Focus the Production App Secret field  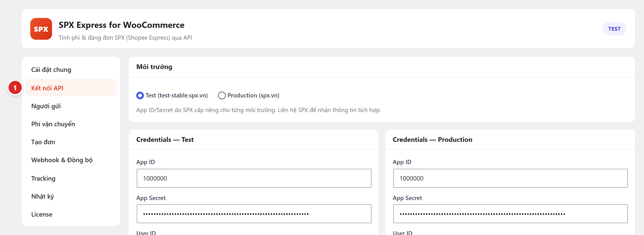coord(510,214)
